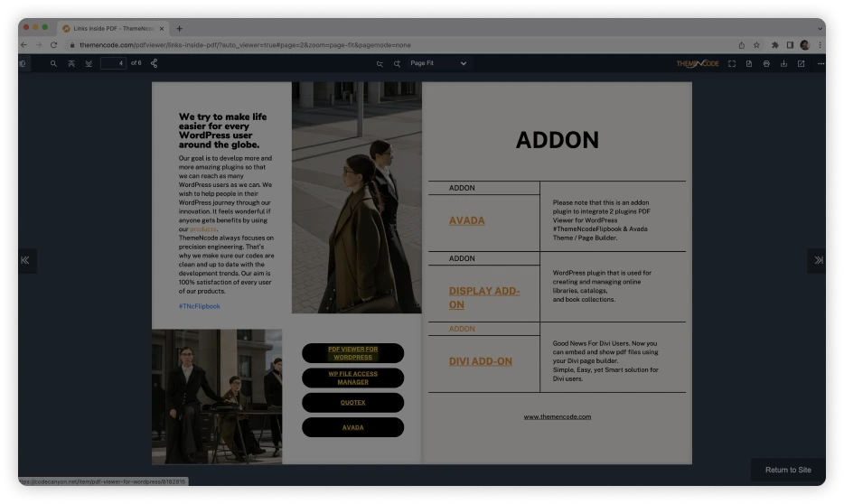Open the browser profile avatar

(805, 45)
